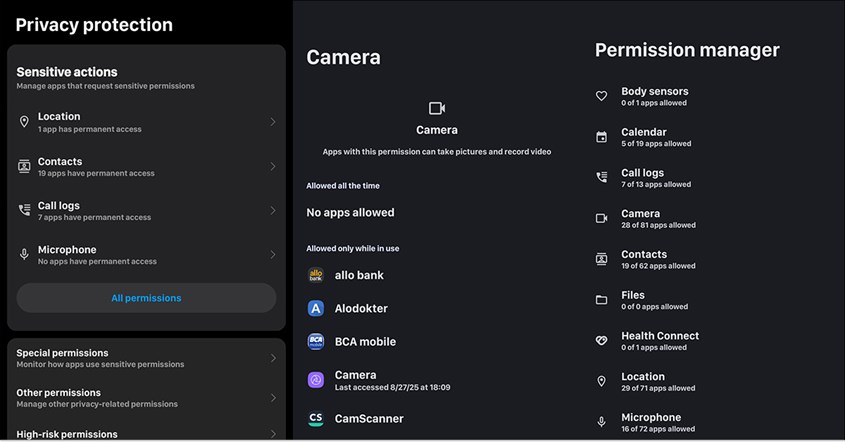Click the All permissions button
Image resolution: width=845 pixels, height=442 pixels.
(147, 298)
